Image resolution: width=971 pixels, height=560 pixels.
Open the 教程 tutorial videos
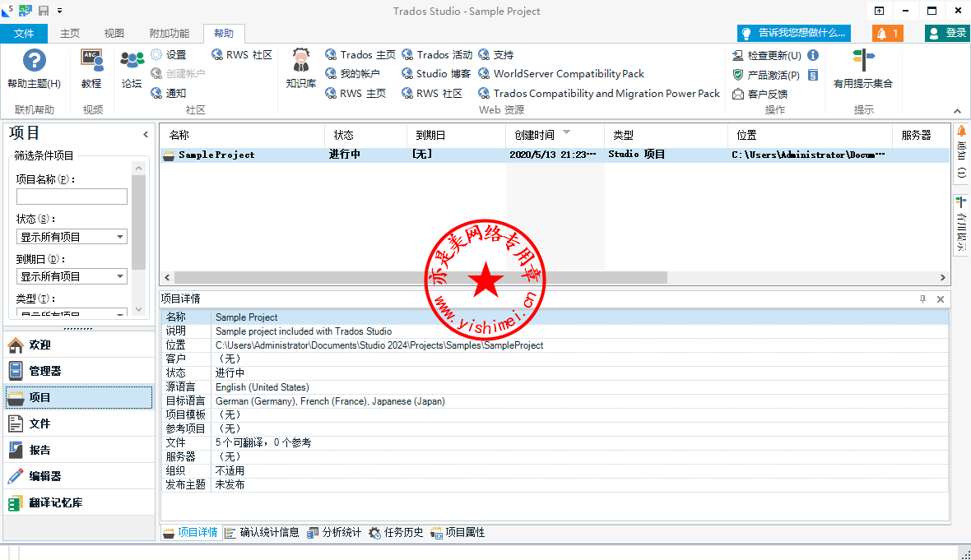pos(91,69)
